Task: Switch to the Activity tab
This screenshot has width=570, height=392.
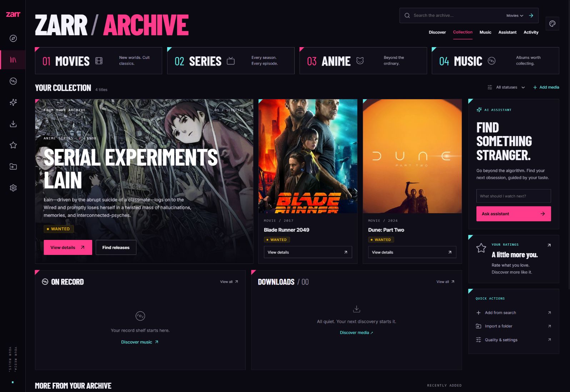Action: pos(531,32)
